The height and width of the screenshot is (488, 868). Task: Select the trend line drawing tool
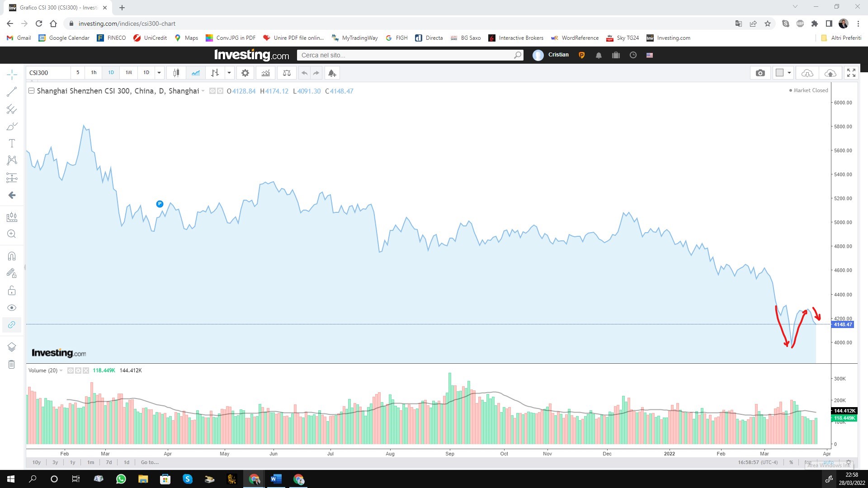pyautogui.click(x=12, y=92)
